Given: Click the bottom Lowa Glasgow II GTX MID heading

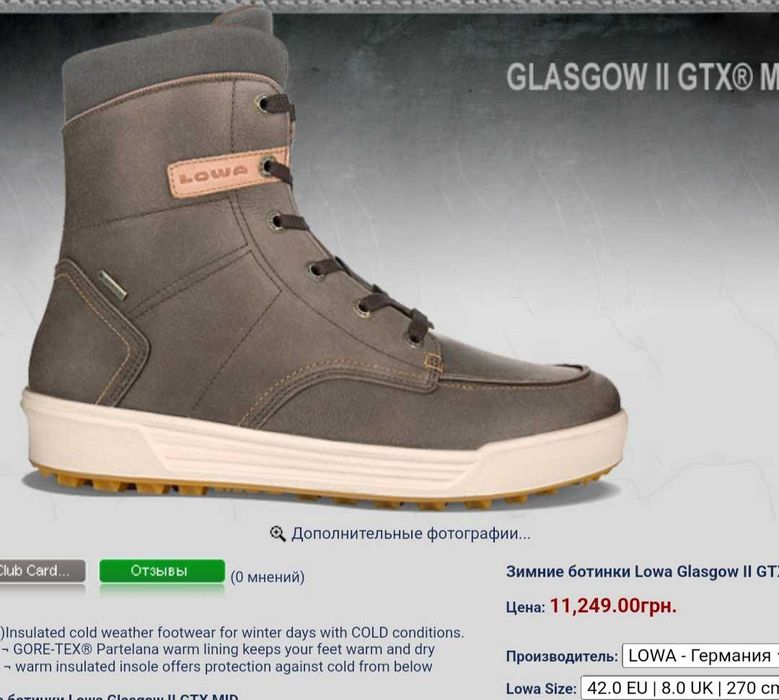Looking at the screenshot, I should point(119,696).
